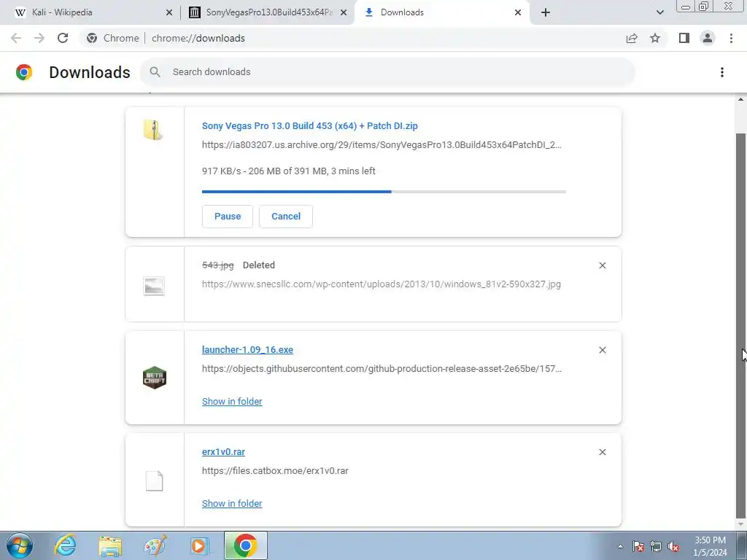Click the scrollbar down arrow

(740, 524)
